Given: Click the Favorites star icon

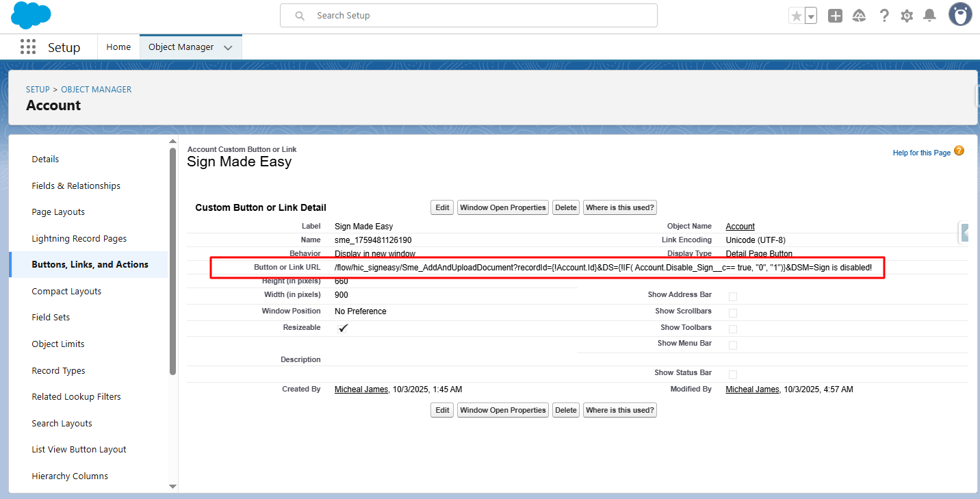Looking at the screenshot, I should (796, 16).
